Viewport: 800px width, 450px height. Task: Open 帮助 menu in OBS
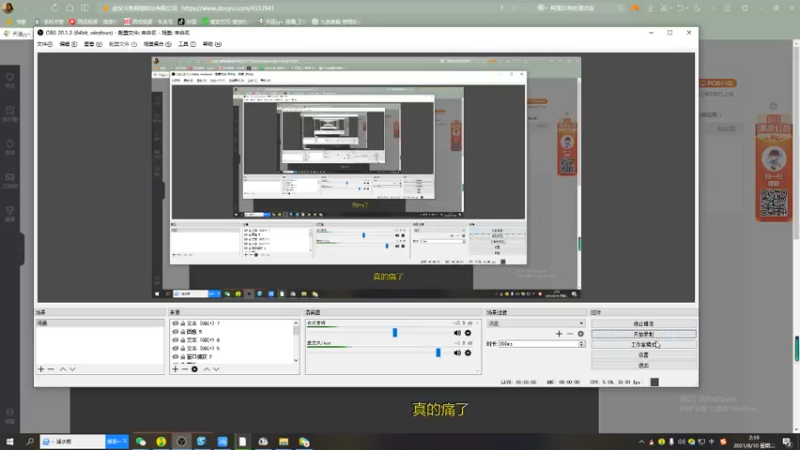click(x=212, y=44)
